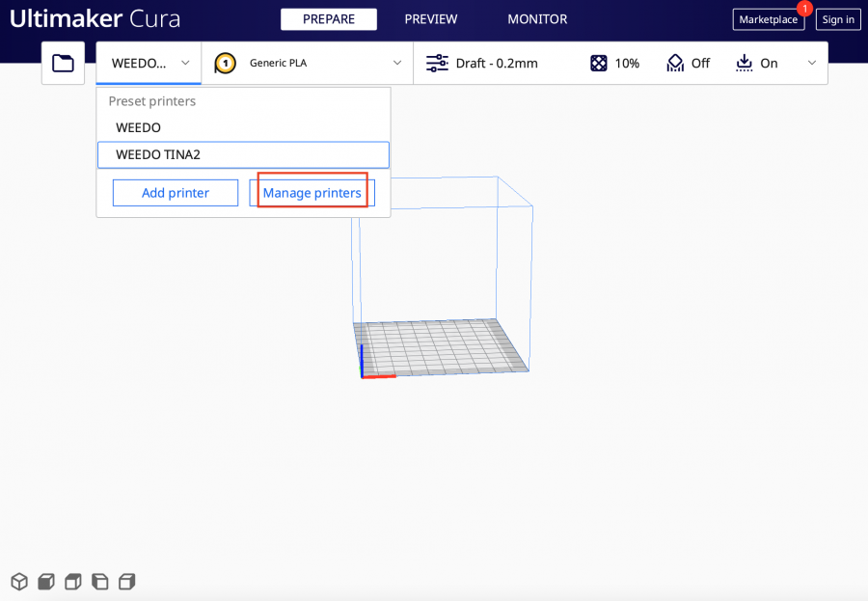
Task: Switch to the PREPARE tab
Action: click(329, 19)
